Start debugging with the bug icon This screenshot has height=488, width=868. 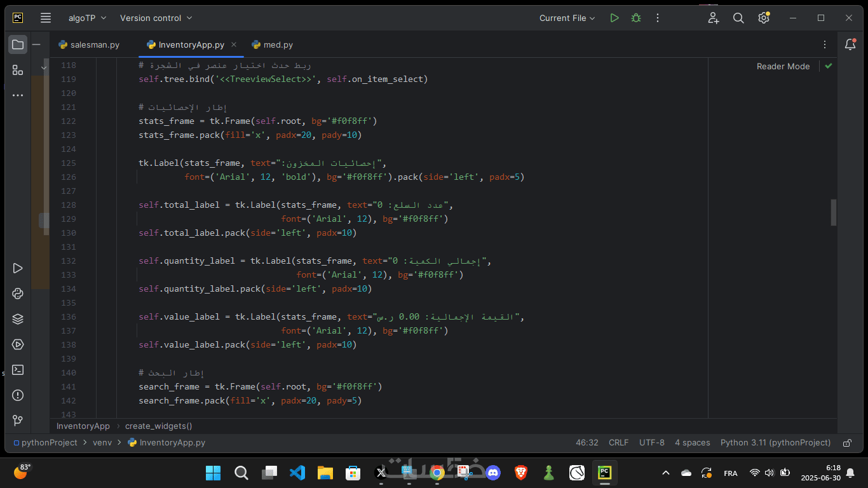pos(636,18)
